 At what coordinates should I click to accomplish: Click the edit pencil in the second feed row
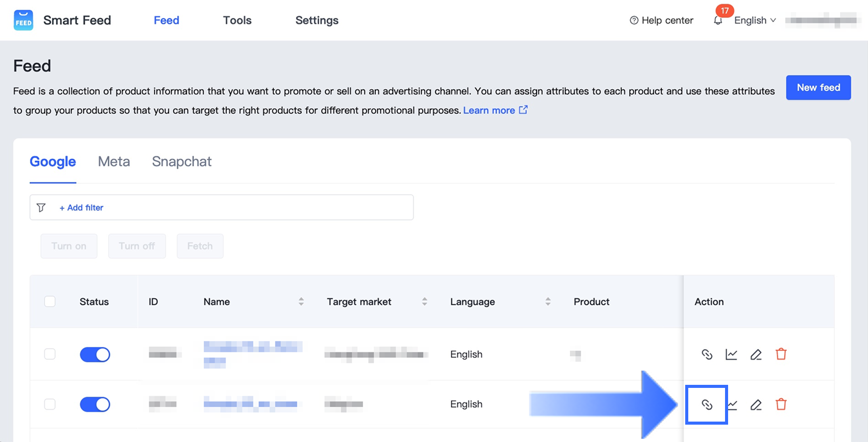pos(756,405)
